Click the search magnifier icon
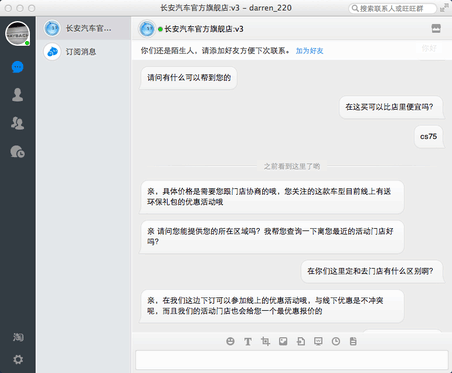This screenshot has width=452, height=373. coord(355,8)
